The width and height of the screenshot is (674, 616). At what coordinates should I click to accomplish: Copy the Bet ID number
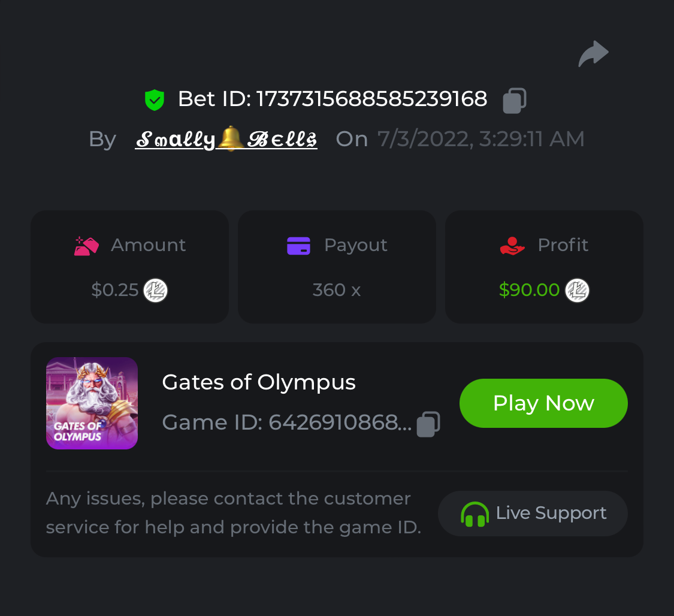pos(514,100)
